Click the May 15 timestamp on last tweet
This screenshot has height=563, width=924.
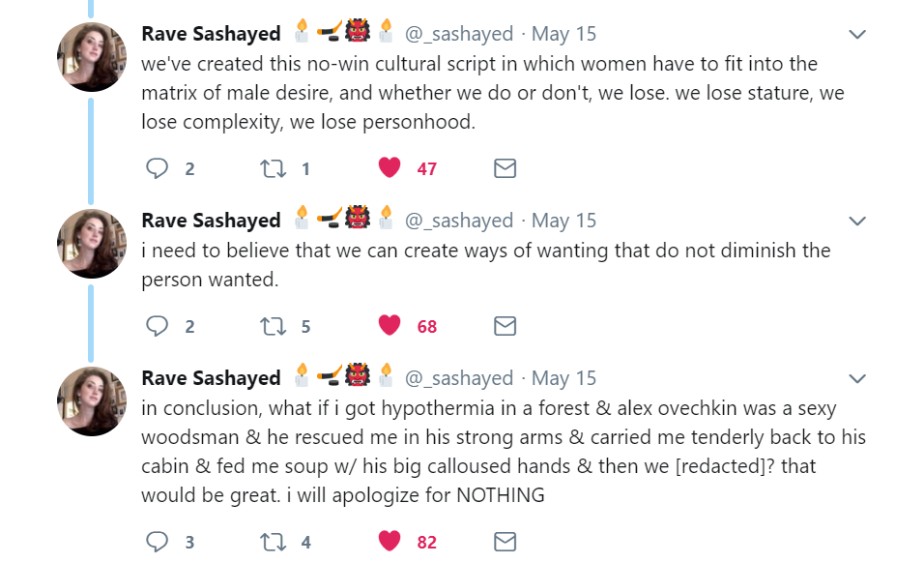tap(564, 378)
